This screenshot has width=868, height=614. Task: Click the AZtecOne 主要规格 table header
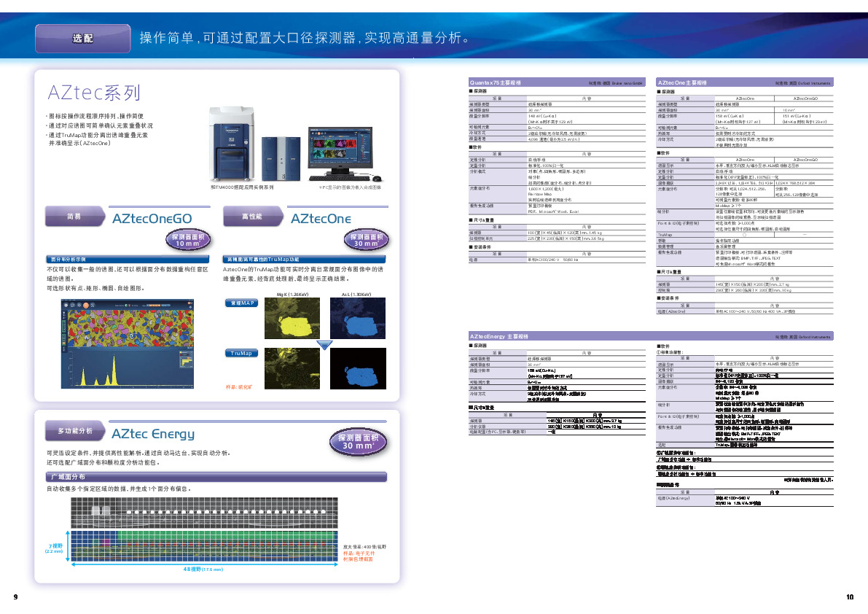click(x=745, y=82)
